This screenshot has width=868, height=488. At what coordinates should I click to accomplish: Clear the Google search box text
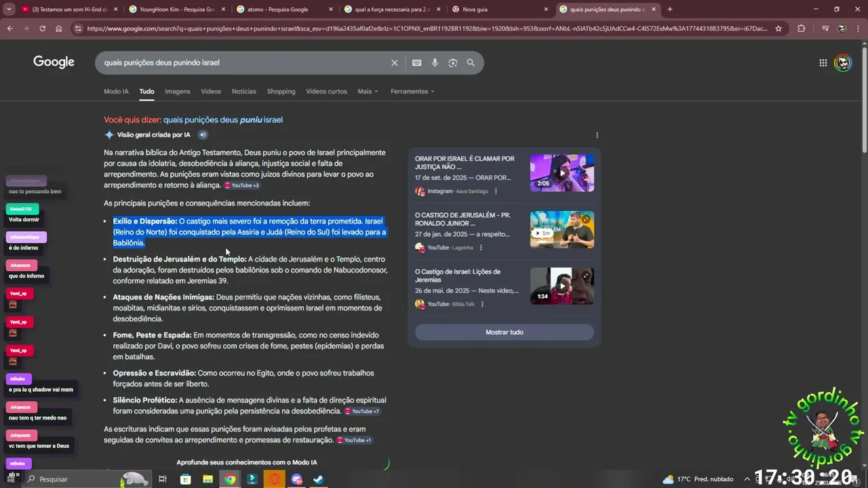(x=395, y=62)
